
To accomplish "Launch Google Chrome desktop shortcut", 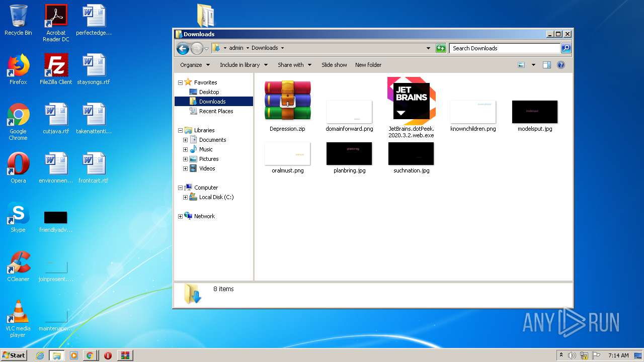I will (18, 122).
